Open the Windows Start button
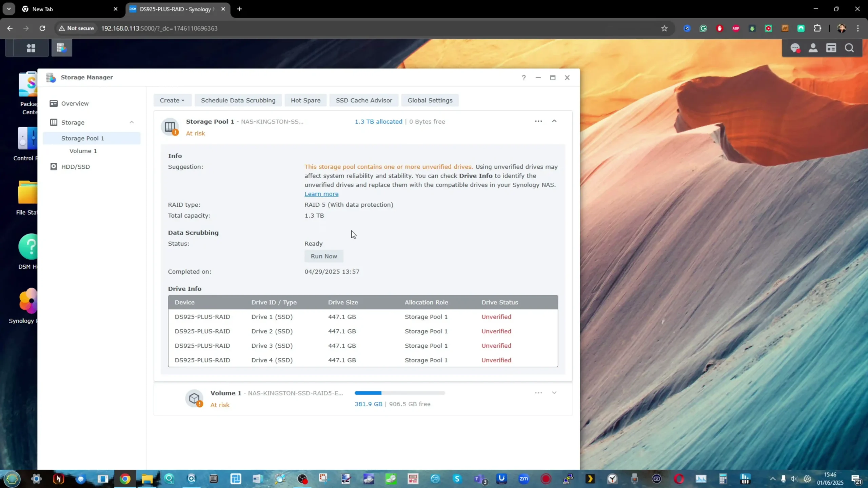This screenshot has height=488, width=868. [12, 479]
